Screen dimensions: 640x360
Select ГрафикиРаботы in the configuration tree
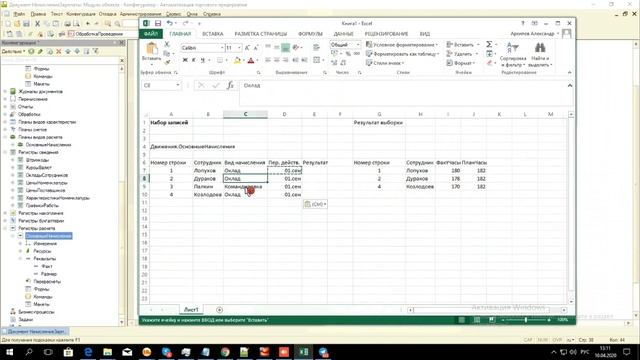(42, 205)
